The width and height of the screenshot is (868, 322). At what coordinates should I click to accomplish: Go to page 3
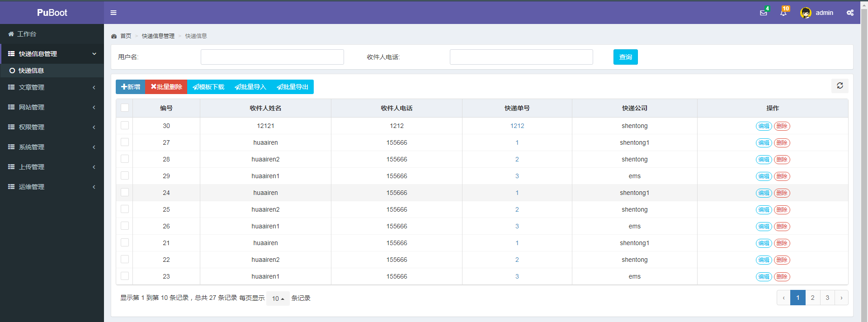[827, 298]
